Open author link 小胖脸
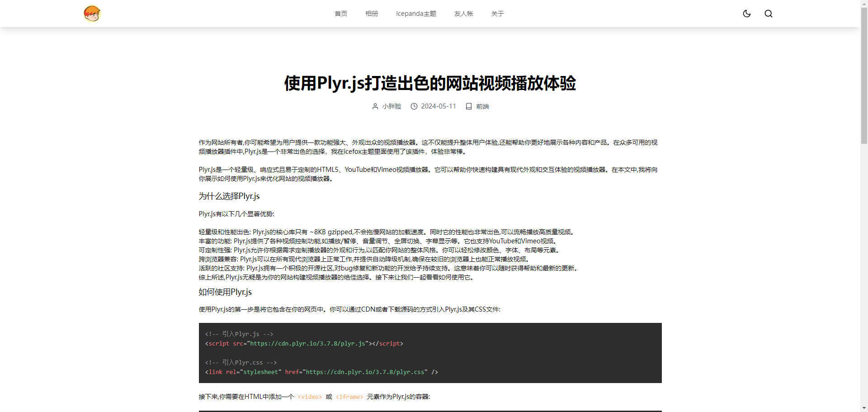Screen dimensions: 868x412 (x=392, y=106)
